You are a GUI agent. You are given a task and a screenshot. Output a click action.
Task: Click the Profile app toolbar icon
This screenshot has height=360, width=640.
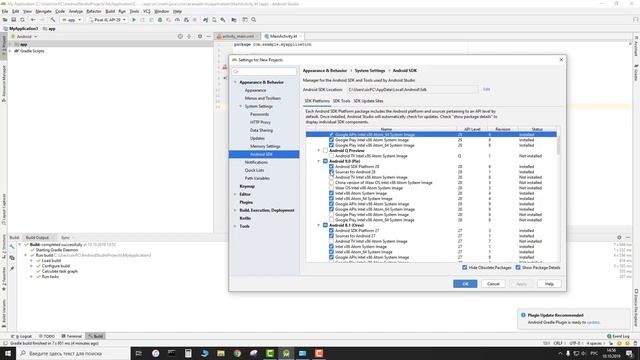pyautogui.click(x=177, y=20)
